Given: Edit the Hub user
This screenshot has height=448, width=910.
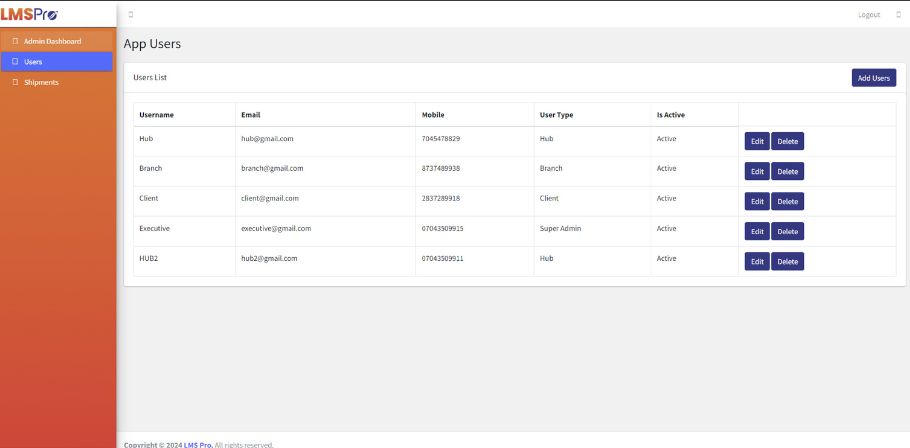Looking at the screenshot, I should [756, 141].
